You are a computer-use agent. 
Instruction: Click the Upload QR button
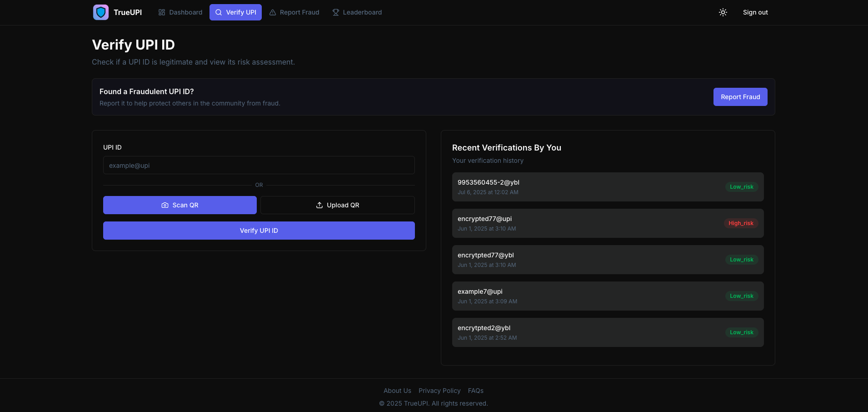click(338, 205)
